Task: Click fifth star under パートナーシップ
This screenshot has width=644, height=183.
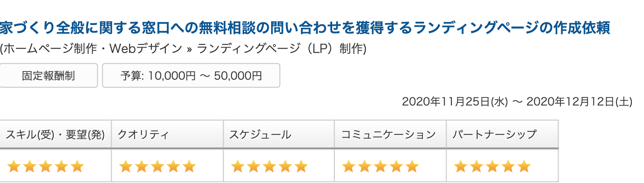Action: click(x=524, y=166)
